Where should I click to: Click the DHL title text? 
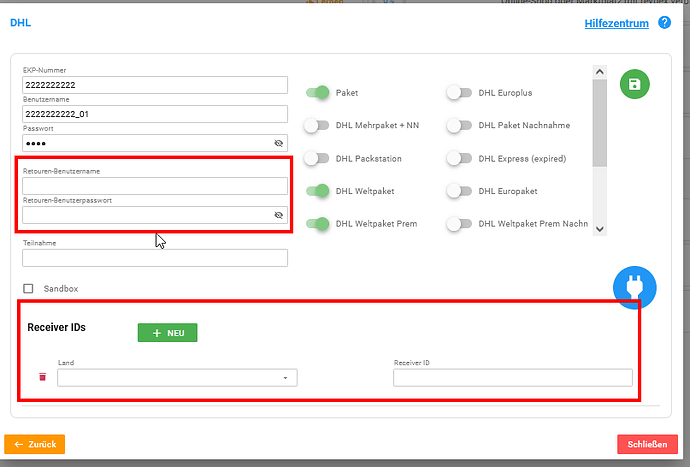pos(21,23)
